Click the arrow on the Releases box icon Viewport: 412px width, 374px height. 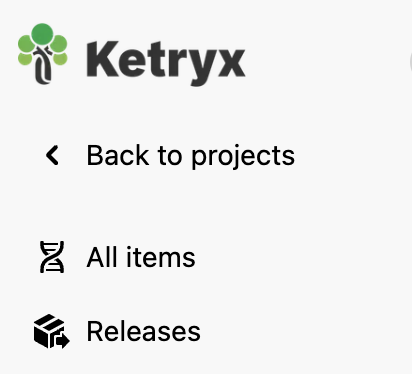point(63,341)
